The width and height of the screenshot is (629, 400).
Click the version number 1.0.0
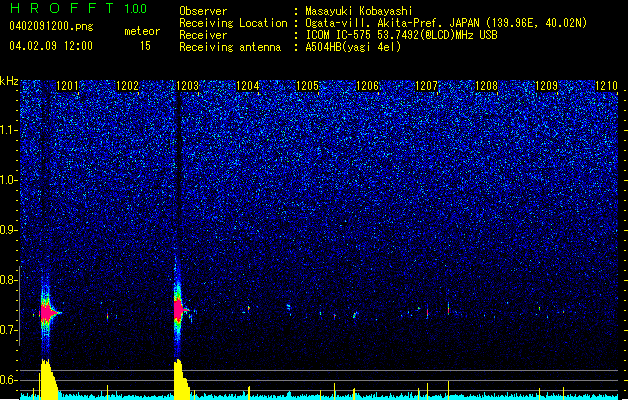click(x=136, y=8)
